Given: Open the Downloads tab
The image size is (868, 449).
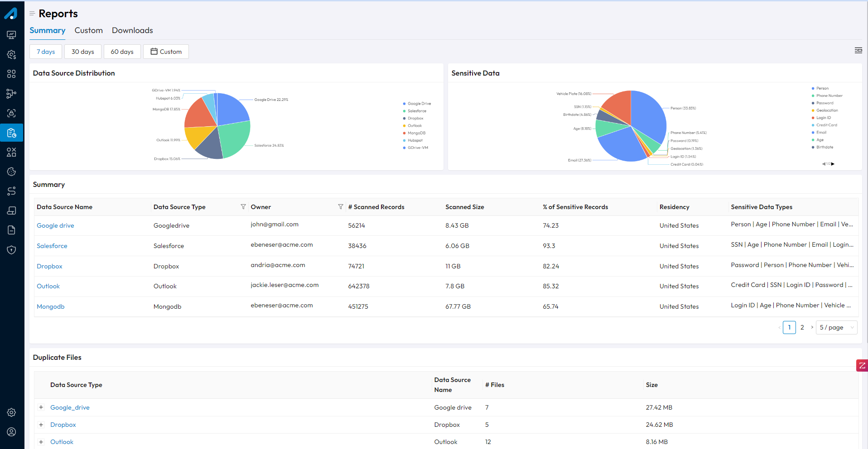Looking at the screenshot, I should 132,30.
